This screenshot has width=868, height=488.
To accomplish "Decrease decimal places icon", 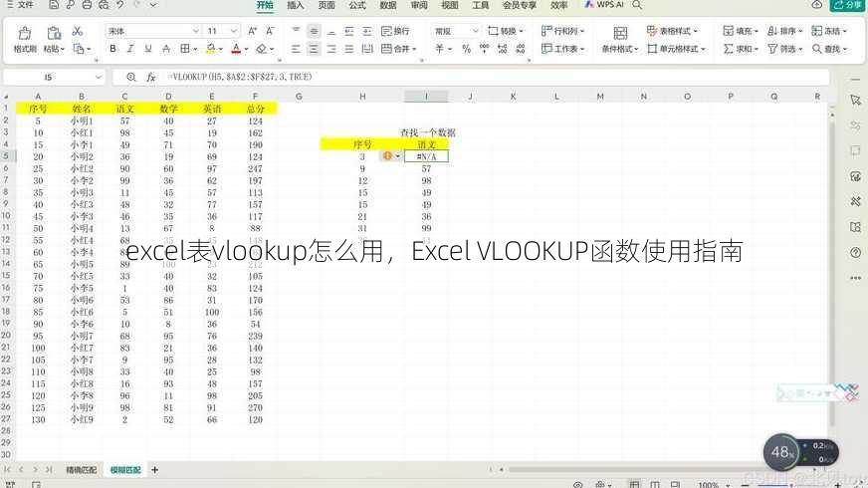I will tap(521, 49).
